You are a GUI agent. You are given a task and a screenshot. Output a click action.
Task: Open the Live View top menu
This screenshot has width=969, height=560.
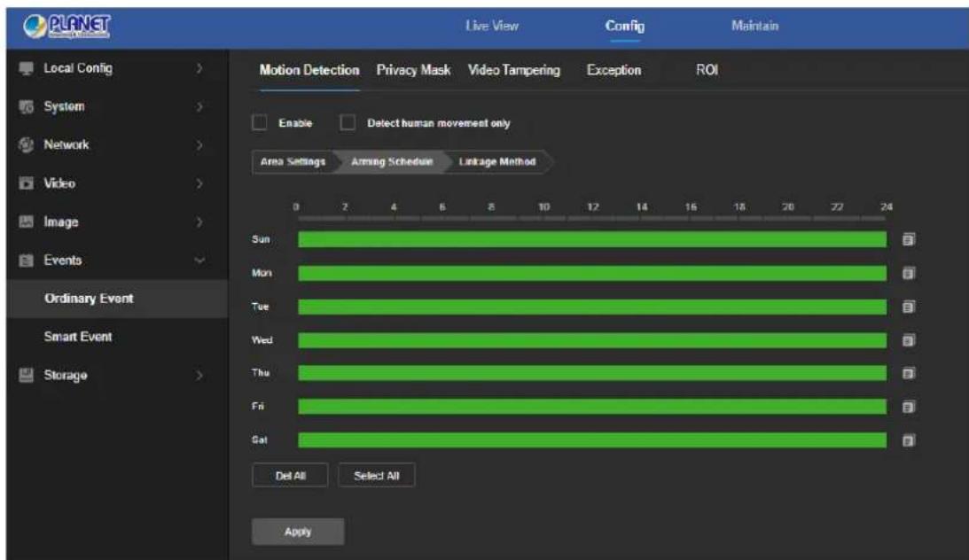[492, 26]
